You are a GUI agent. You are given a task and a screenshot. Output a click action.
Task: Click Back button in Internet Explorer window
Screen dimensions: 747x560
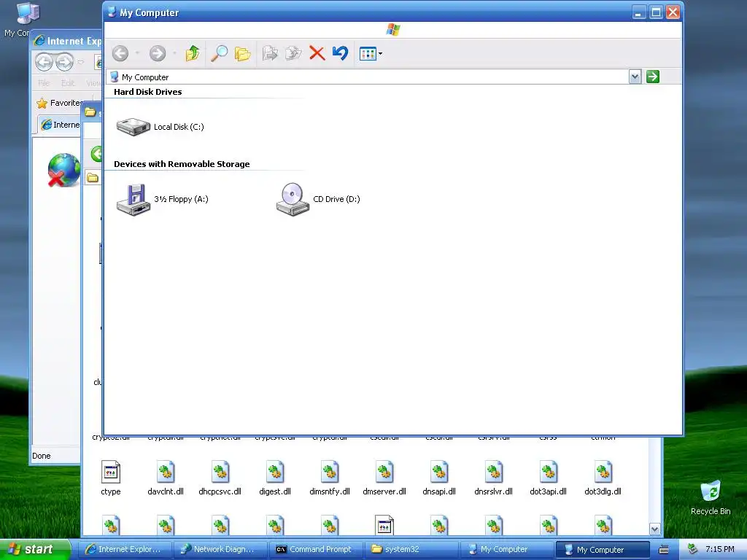click(x=44, y=62)
